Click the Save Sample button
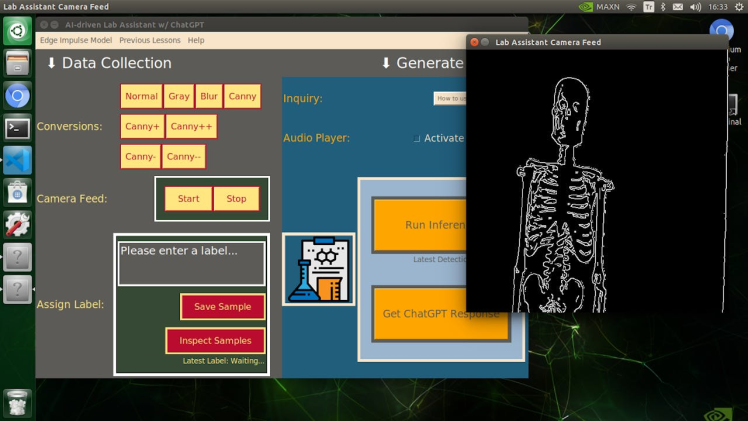This screenshot has width=748, height=421. click(x=222, y=306)
